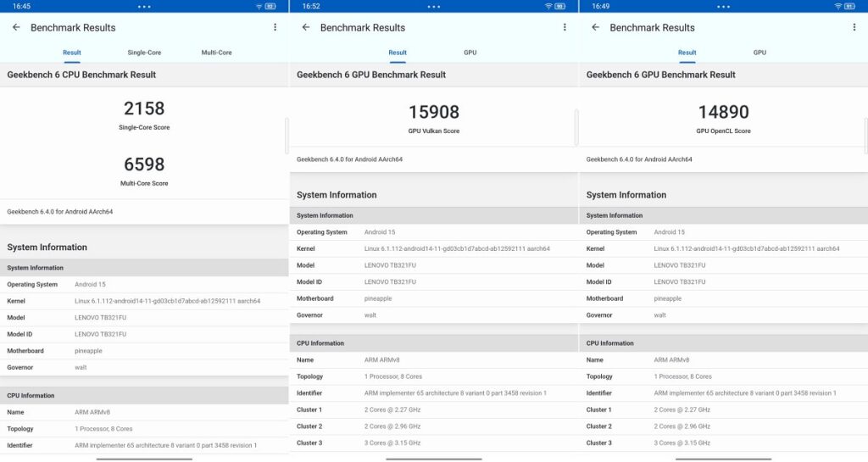Tap Cluster 1 row on Vulkan screen
Screen dimensions: 868x462
click(434, 410)
